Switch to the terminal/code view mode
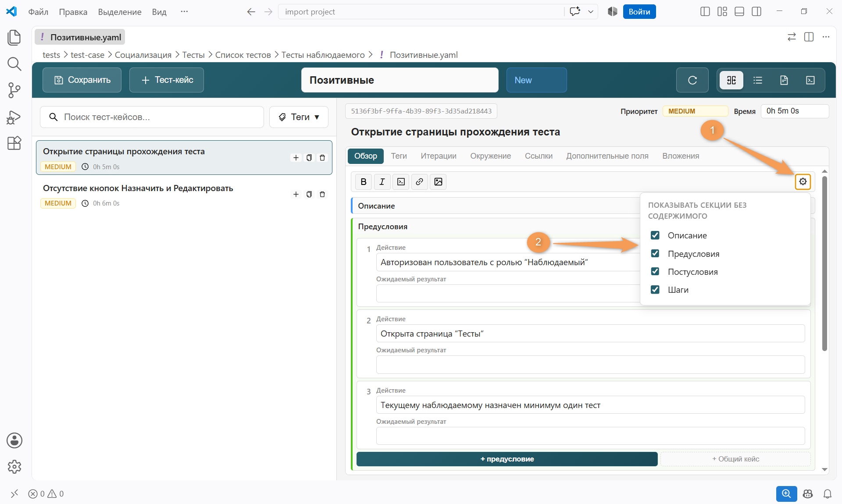This screenshot has width=842, height=504. click(810, 80)
